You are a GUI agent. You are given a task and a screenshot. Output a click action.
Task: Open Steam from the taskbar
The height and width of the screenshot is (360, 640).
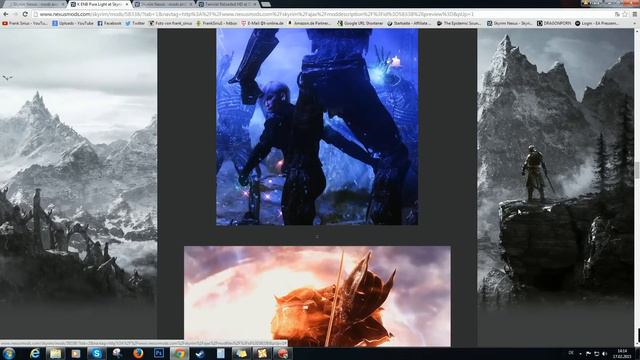pos(200,353)
